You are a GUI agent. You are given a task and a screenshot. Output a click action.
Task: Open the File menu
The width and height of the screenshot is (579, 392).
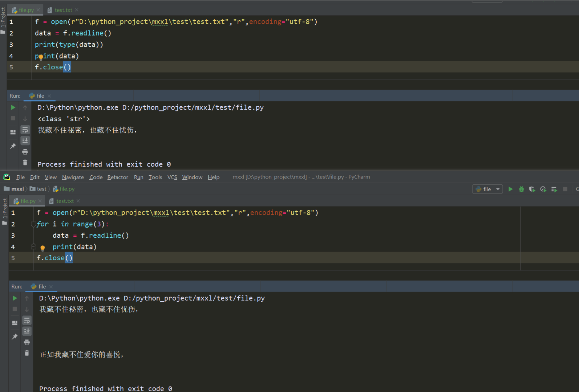20,177
